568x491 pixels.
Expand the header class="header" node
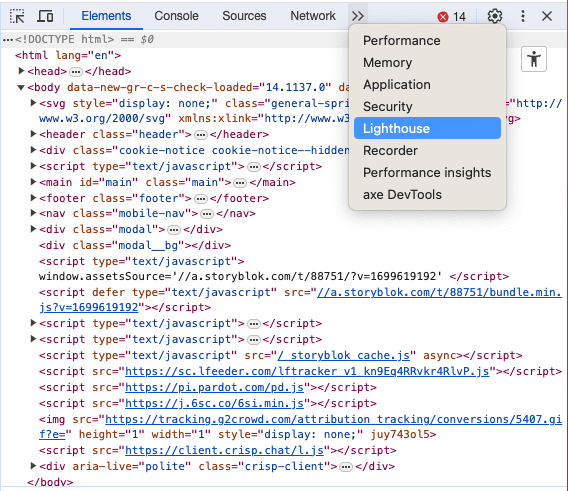tap(33, 134)
